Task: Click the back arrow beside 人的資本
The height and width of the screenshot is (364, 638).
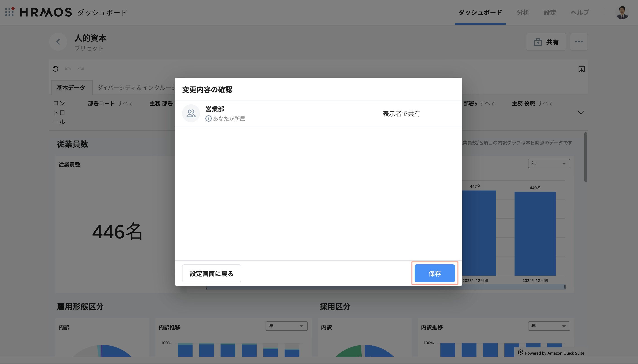Action: 58,42
